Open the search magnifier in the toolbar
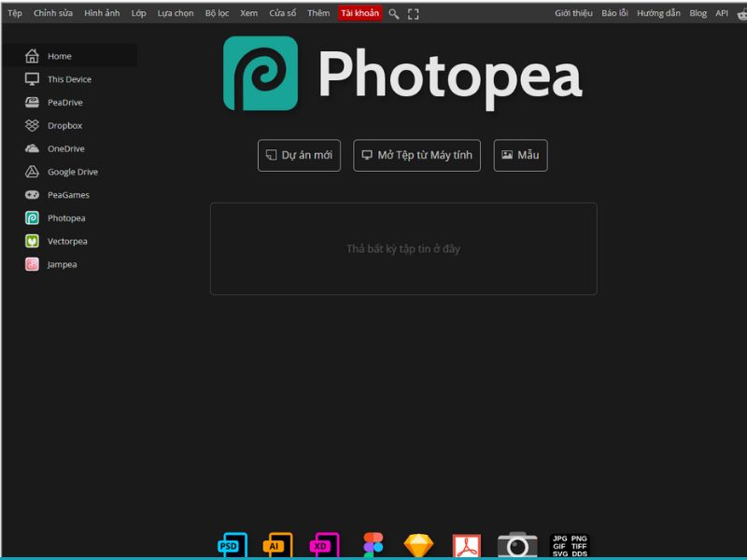 coord(394,13)
